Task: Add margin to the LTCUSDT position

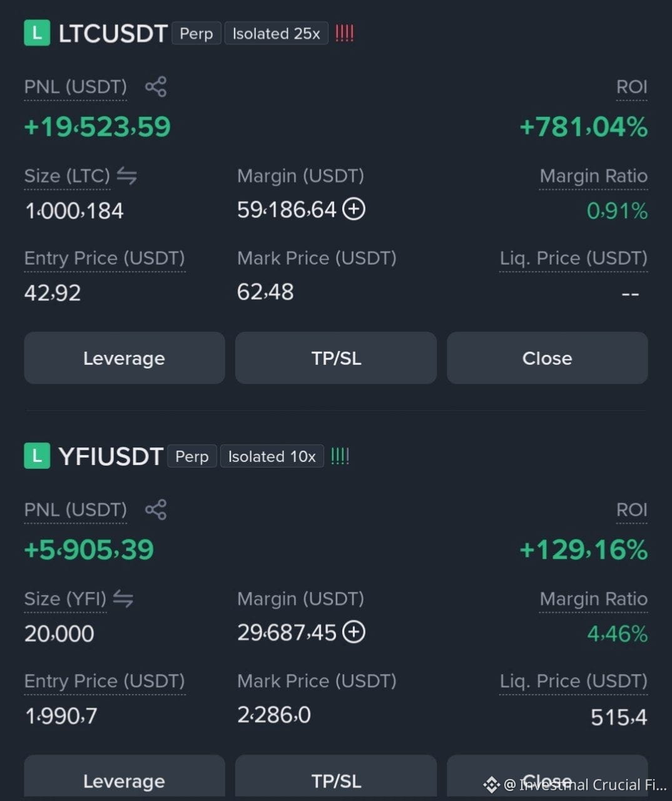Action: point(354,209)
